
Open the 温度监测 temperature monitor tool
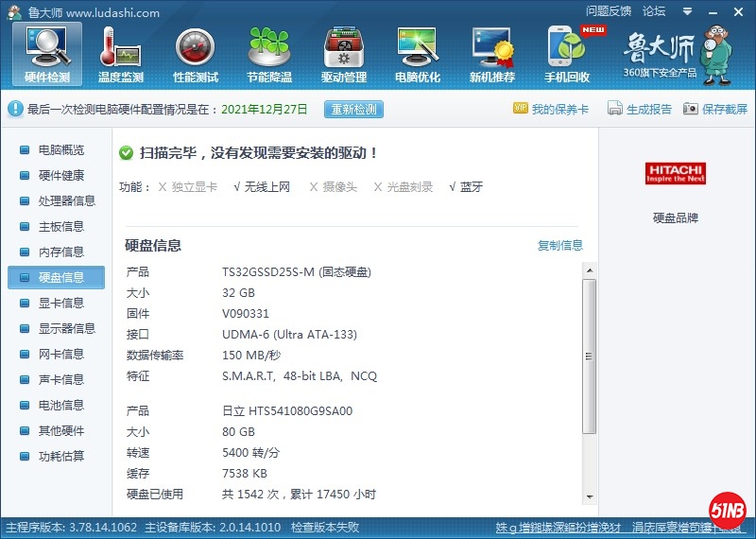(120, 54)
